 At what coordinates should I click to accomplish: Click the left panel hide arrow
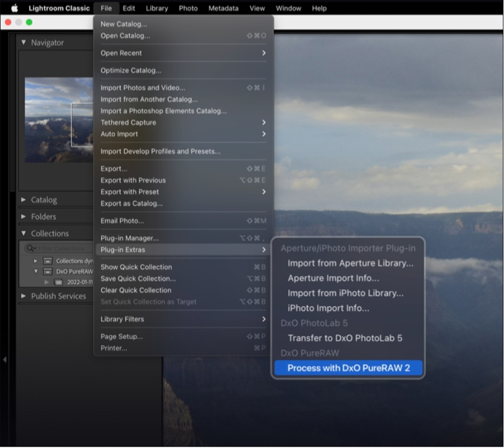(x=5, y=360)
